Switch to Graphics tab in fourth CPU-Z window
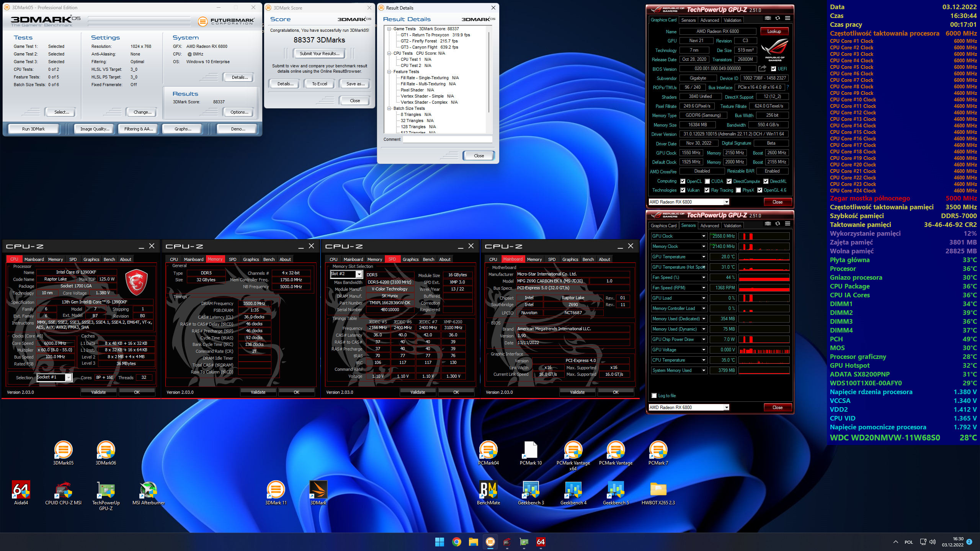Screen dimensions: 980x551 coord(570,259)
